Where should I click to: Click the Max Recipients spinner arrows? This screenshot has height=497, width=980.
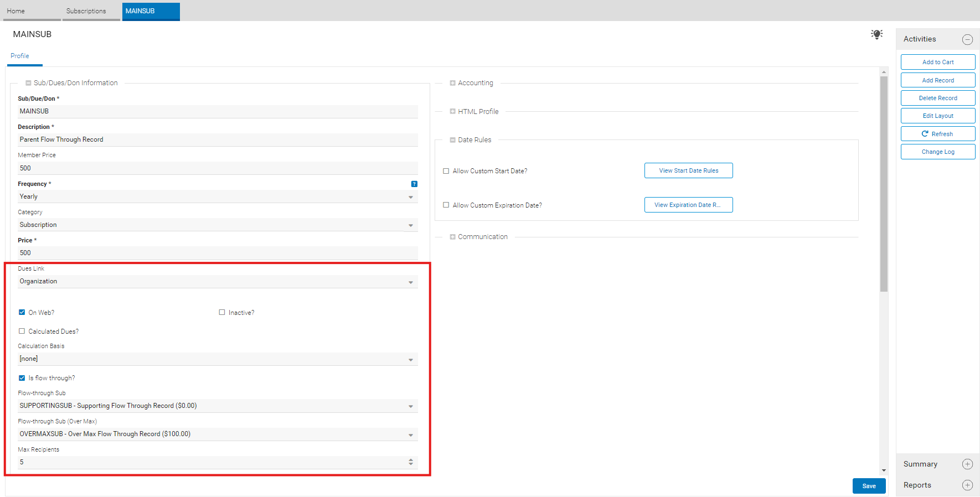(411, 462)
